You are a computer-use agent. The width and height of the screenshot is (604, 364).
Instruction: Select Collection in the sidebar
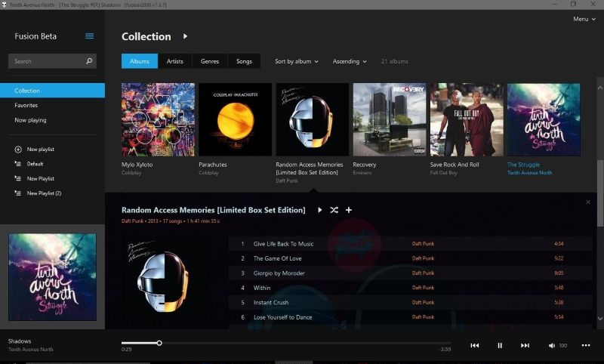[52, 91]
